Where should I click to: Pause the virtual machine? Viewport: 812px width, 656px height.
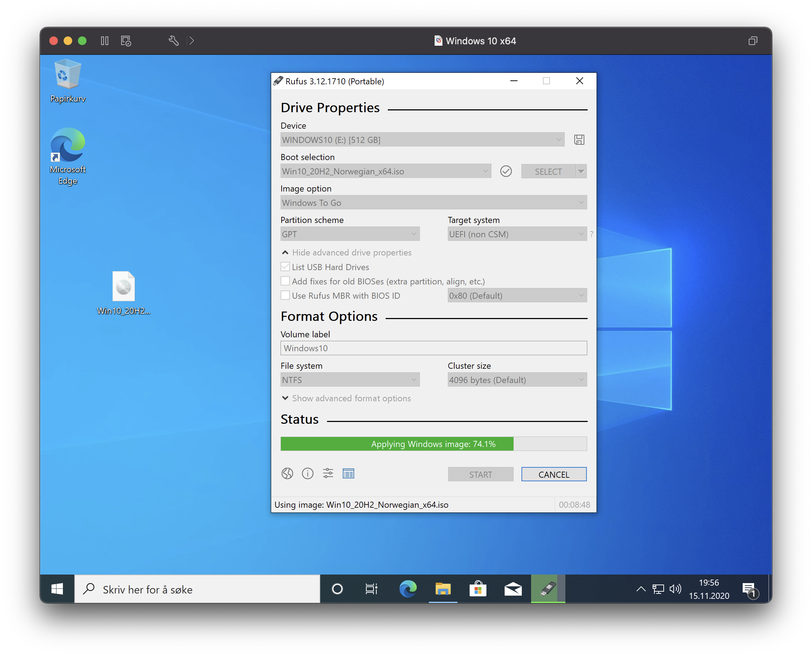[x=105, y=40]
